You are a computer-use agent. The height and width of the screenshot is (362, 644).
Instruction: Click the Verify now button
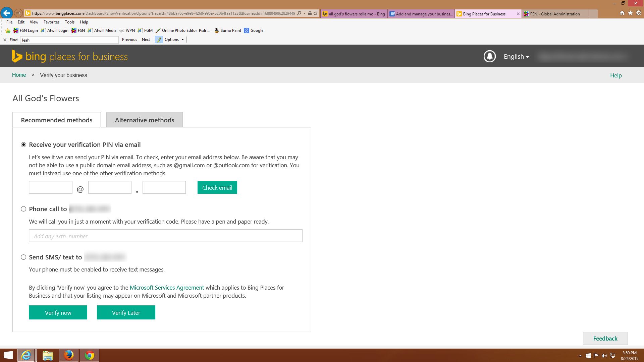58,312
